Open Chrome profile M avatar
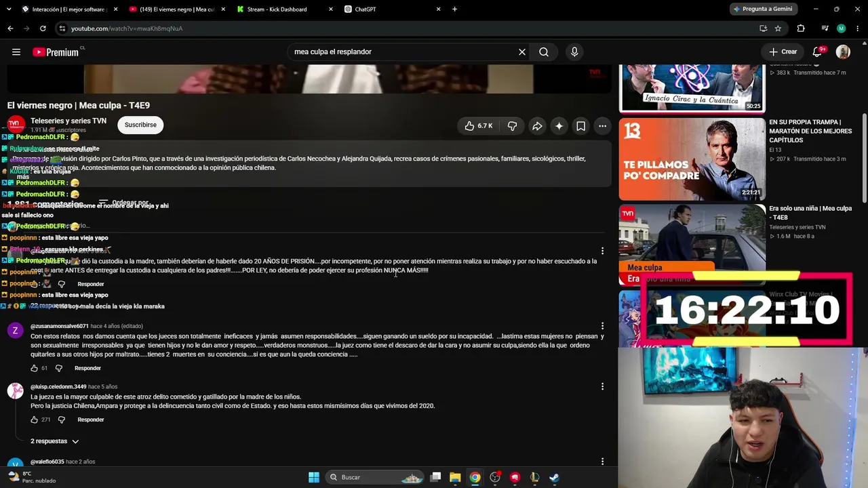 (842, 28)
